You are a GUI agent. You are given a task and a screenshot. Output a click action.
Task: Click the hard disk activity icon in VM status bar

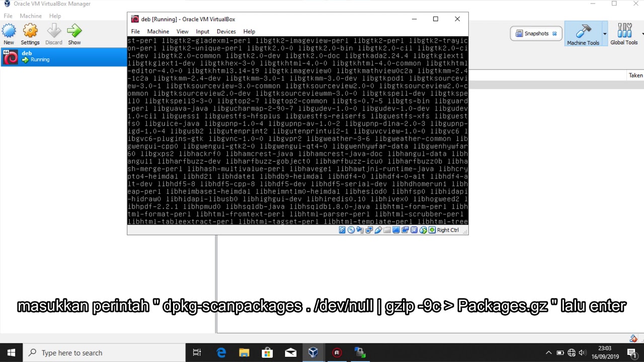tap(342, 230)
